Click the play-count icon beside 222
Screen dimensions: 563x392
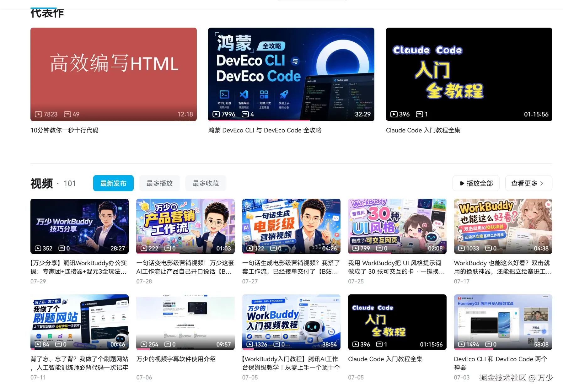tap(144, 248)
